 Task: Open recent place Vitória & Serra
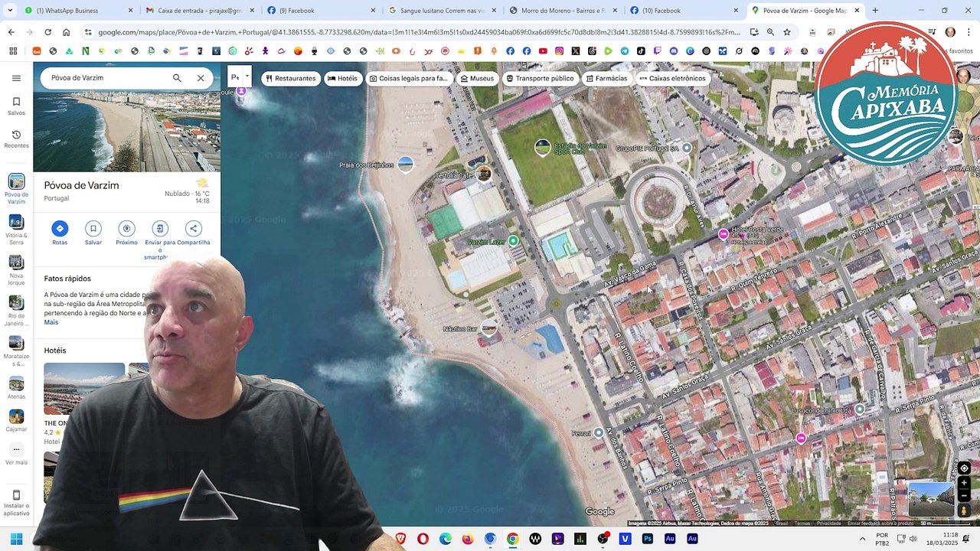pyautogui.click(x=16, y=229)
